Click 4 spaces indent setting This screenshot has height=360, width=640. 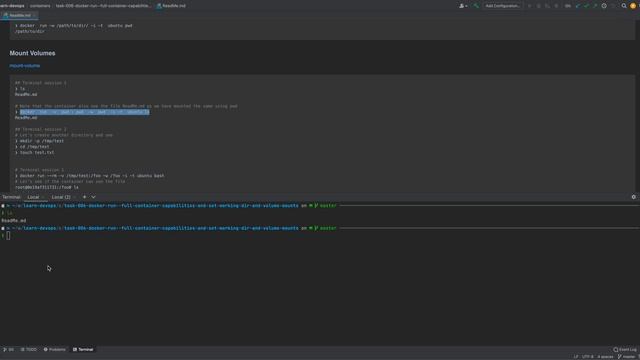click(605, 357)
